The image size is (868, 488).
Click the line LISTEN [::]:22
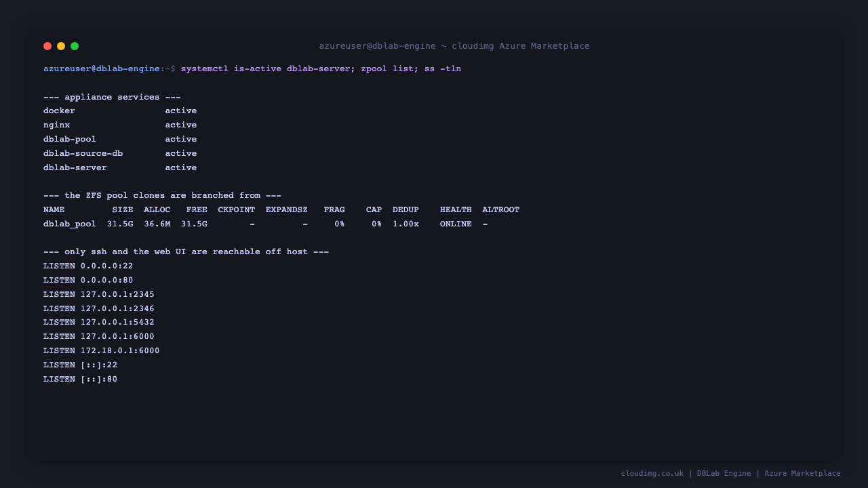(80, 365)
